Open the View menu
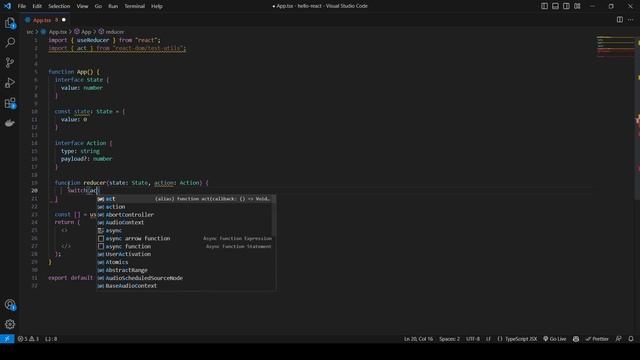 pos(82,6)
